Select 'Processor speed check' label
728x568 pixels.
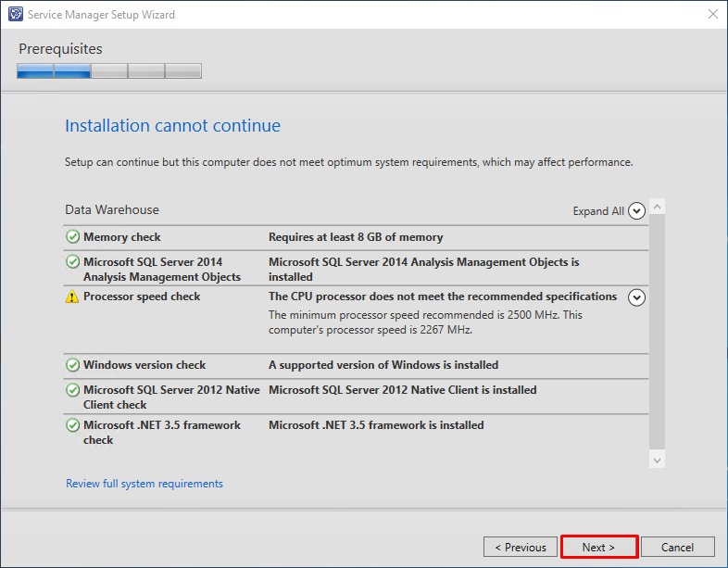(142, 297)
